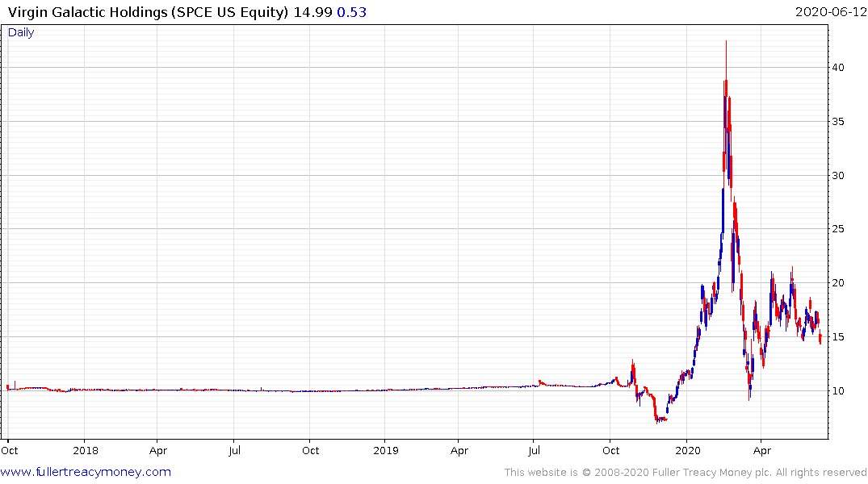
Task: Click the last price value 14.99
Action: (x=312, y=12)
